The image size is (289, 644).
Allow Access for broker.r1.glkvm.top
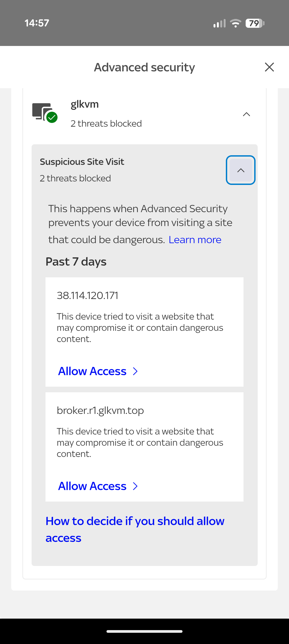92,486
